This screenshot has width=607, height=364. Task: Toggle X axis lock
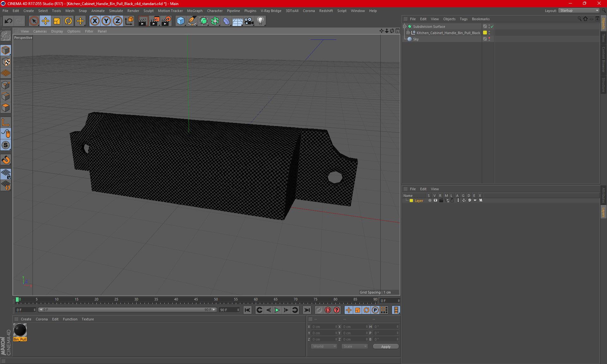click(95, 21)
